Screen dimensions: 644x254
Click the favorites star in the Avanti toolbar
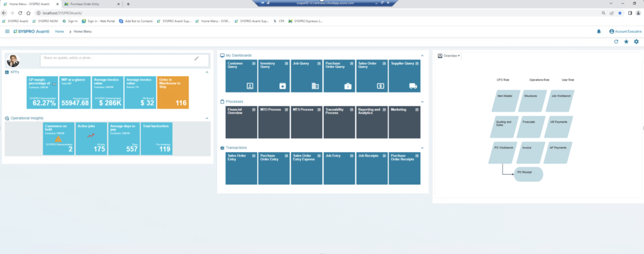(626, 41)
